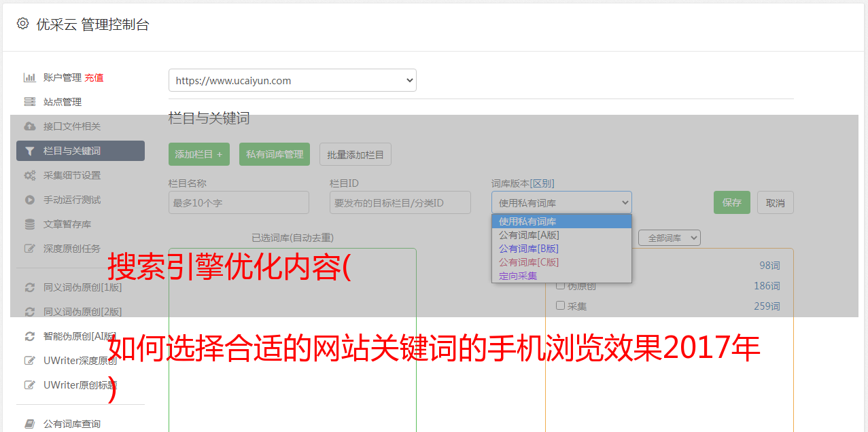
Task: Click the bar chart icon for 账户管理
Action: point(29,77)
